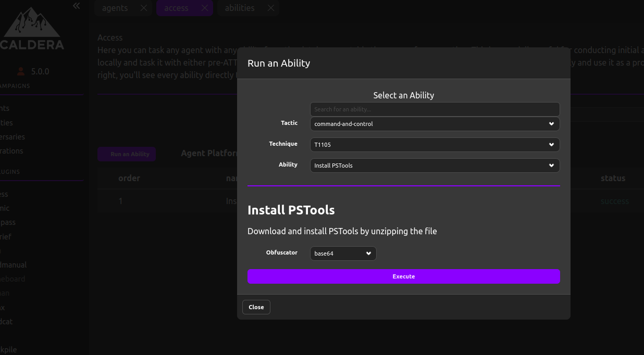Switch to the abilities tab
Viewport: 644px width, 355px height.
(x=240, y=8)
